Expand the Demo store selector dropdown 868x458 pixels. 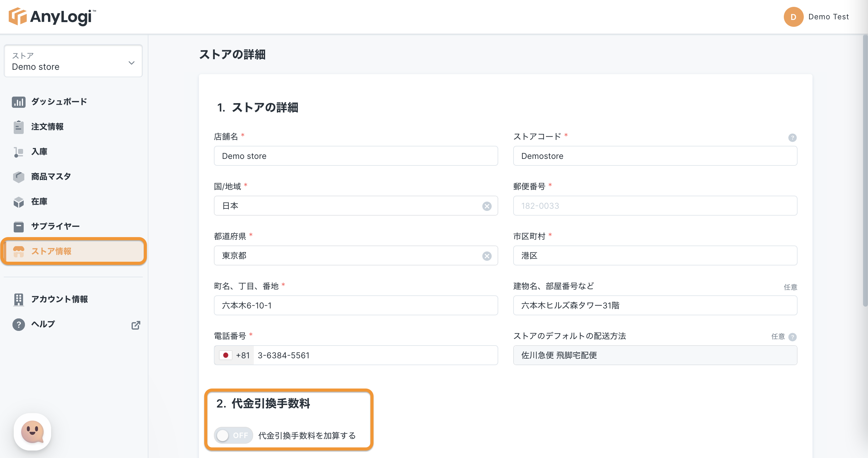click(73, 61)
